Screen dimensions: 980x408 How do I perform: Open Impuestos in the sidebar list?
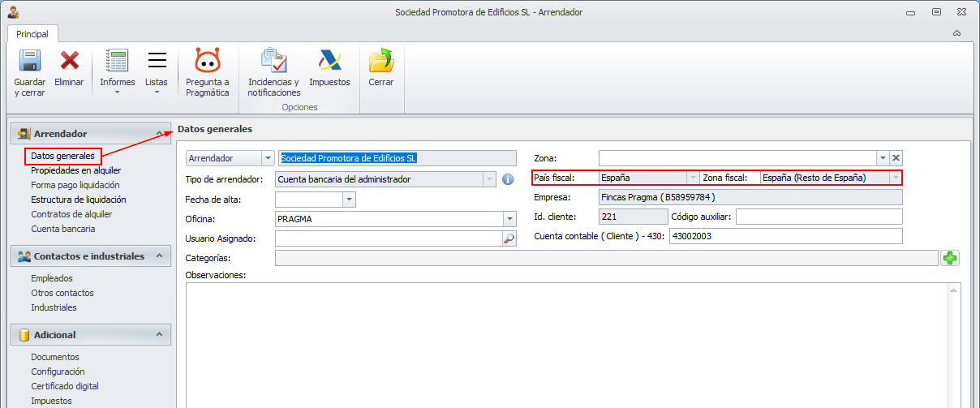[x=51, y=401]
